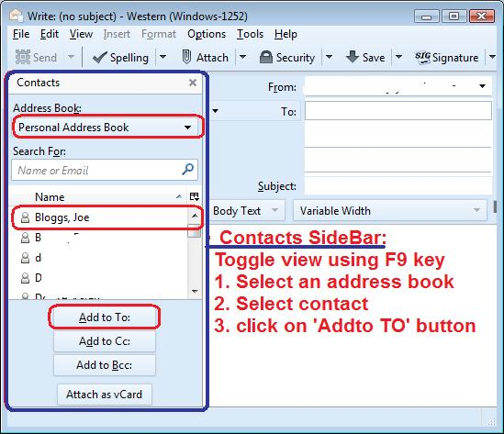
Task: Close the Contacts sidebar
Action: [193, 83]
